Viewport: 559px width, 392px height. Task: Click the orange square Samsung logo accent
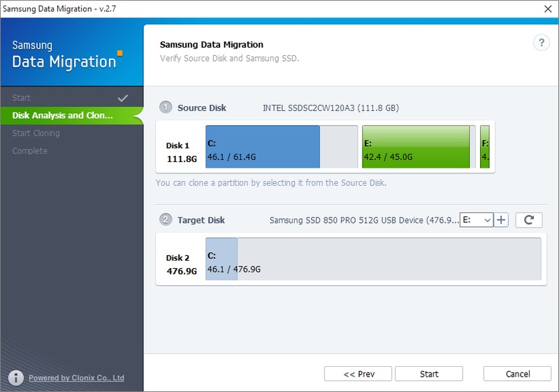tap(120, 53)
